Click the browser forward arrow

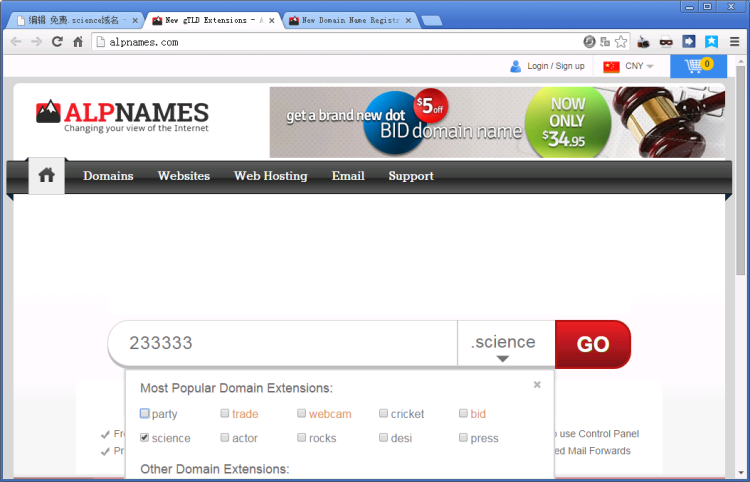tap(36, 42)
